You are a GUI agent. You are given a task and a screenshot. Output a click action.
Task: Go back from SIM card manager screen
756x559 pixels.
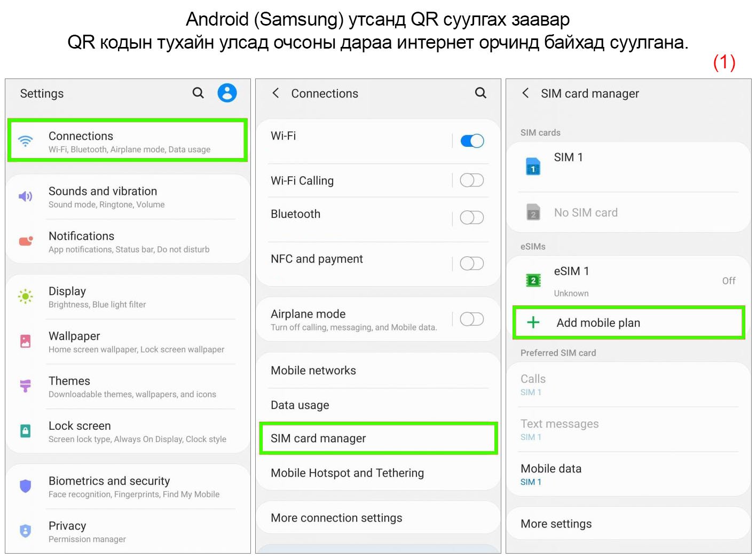[525, 93]
